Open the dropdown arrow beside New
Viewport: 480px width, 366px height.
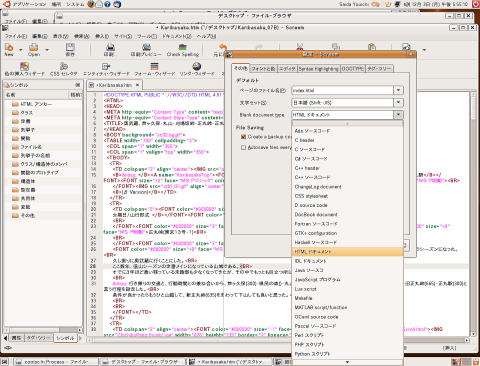point(21,50)
